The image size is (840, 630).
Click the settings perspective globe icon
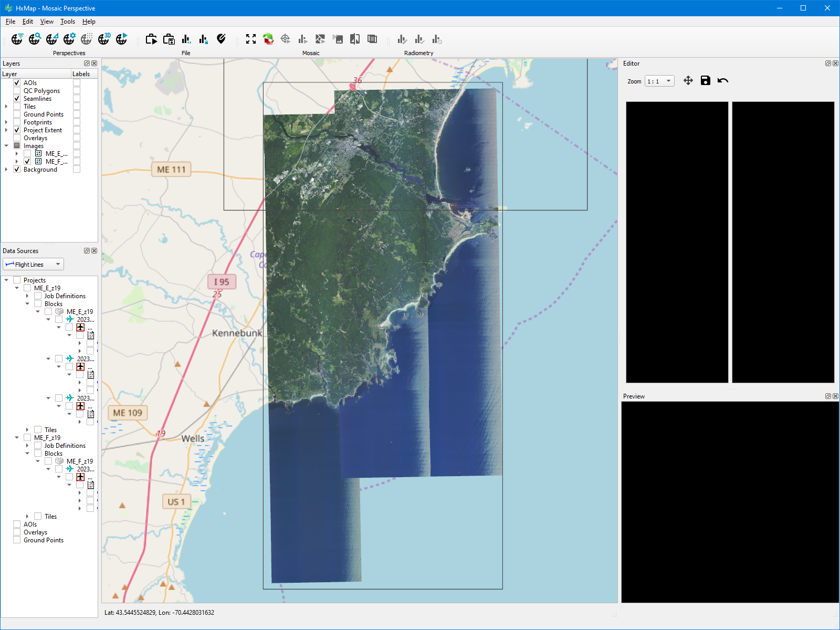coord(69,39)
